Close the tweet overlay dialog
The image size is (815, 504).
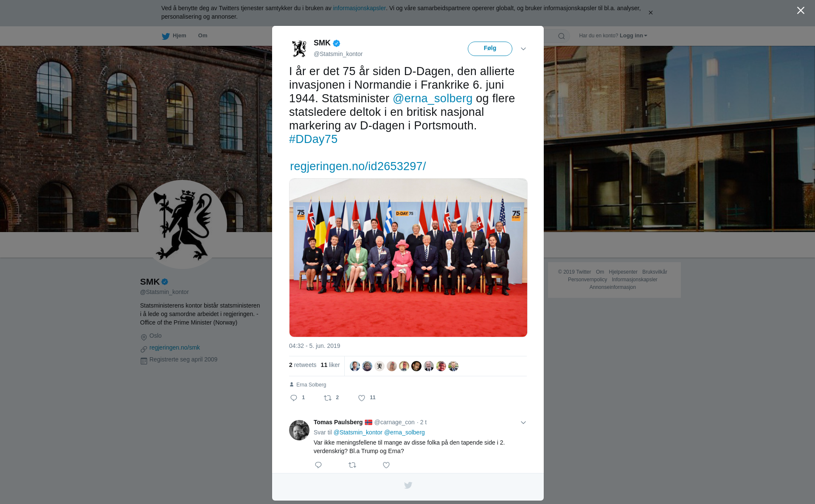pyautogui.click(x=801, y=11)
